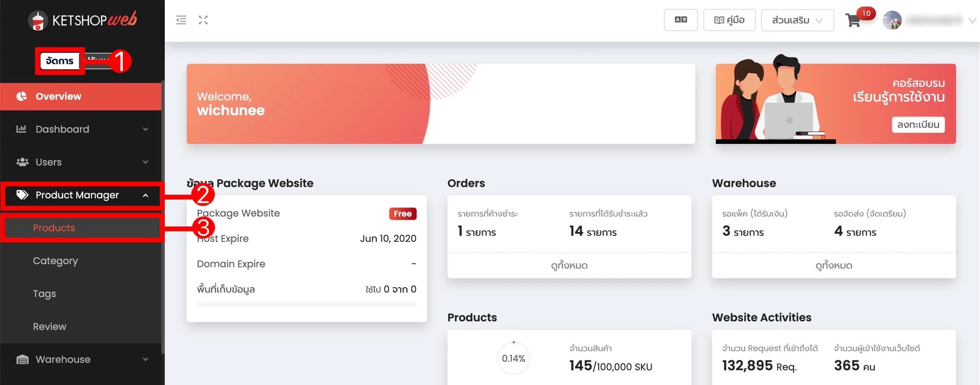Open Tags submenu item
Viewport: 980px width, 385px height.
pos(81,293)
